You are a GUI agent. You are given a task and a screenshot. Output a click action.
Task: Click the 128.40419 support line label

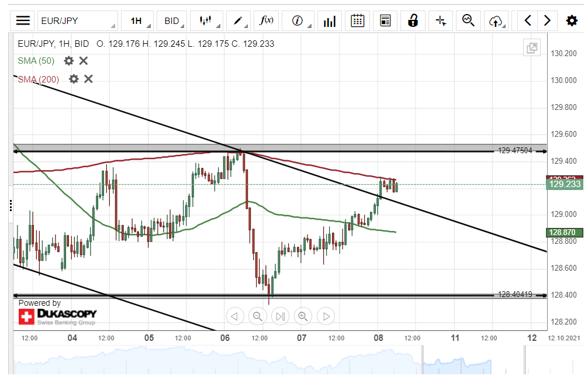click(x=515, y=295)
